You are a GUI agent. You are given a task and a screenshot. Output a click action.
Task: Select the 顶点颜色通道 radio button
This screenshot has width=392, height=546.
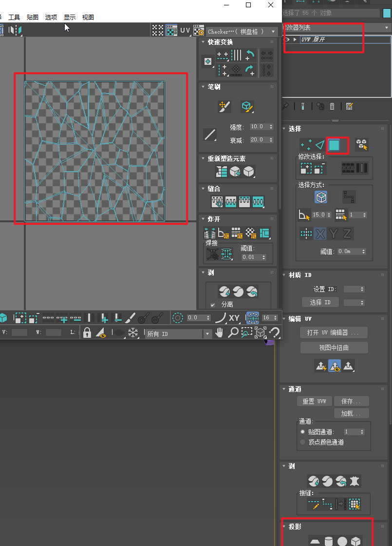coord(302,442)
